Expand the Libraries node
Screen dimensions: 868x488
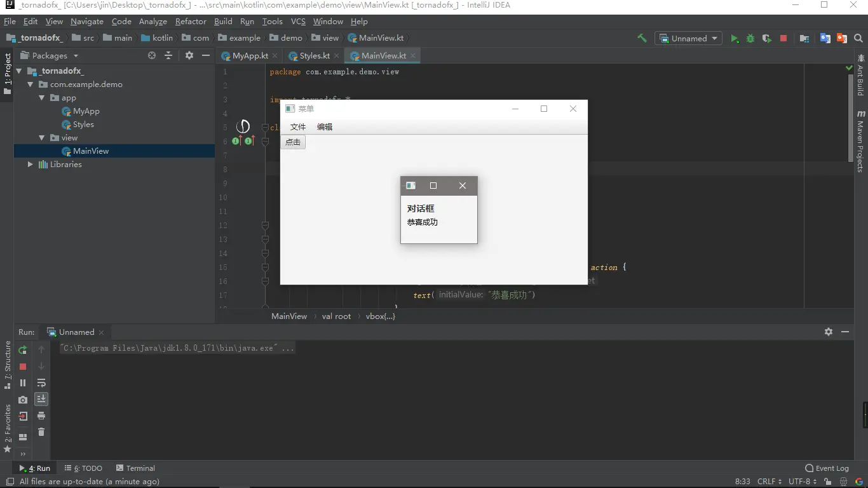tap(30, 164)
